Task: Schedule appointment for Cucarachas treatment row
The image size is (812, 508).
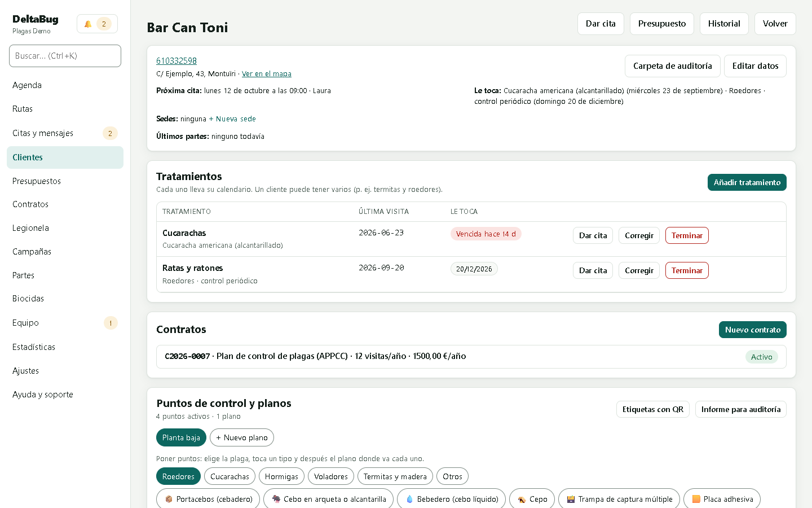Action: coord(593,235)
